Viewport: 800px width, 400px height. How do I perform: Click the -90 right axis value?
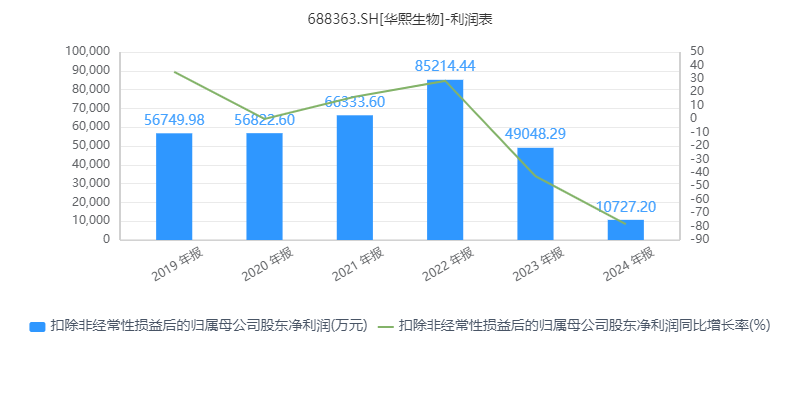697,239
